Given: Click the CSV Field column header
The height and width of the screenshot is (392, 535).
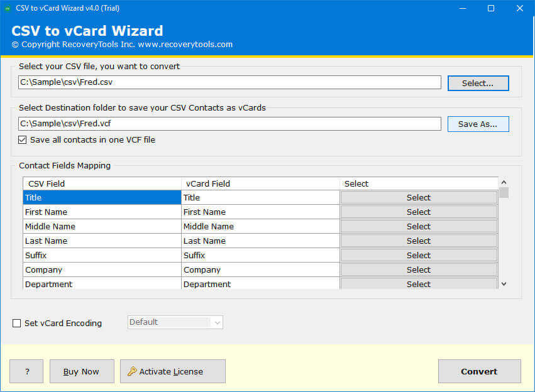Looking at the screenshot, I should [102, 183].
